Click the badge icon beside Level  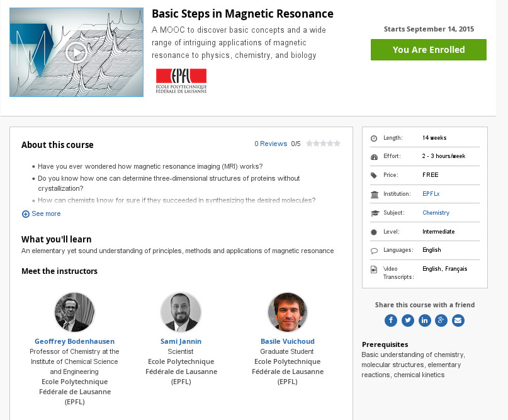pyautogui.click(x=374, y=232)
